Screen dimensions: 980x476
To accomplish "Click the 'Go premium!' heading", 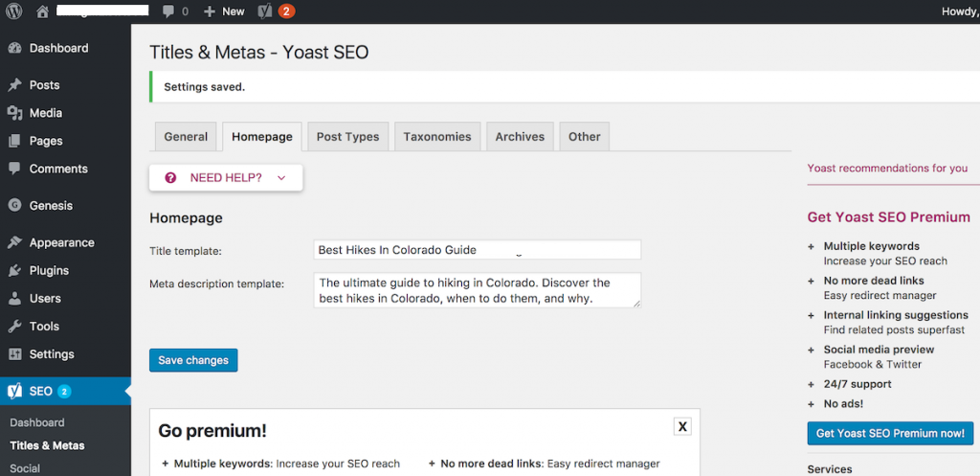I will (x=212, y=430).
